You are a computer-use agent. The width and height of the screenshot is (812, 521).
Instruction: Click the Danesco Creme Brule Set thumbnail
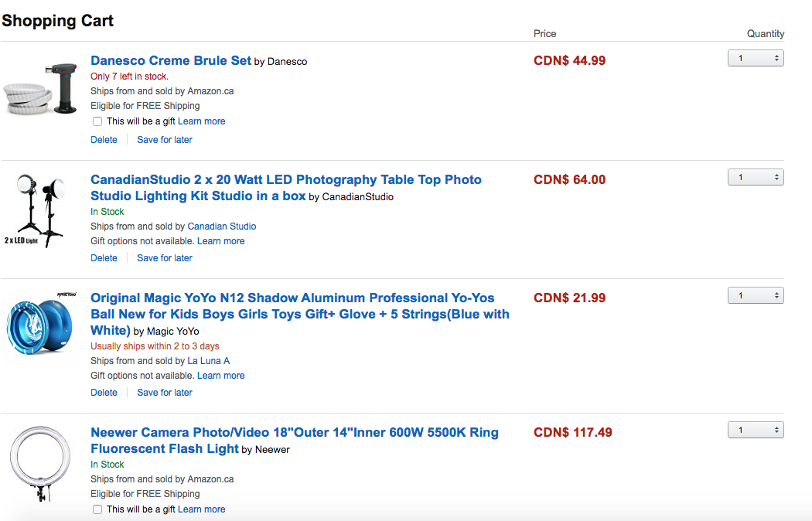[x=40, y=91]
